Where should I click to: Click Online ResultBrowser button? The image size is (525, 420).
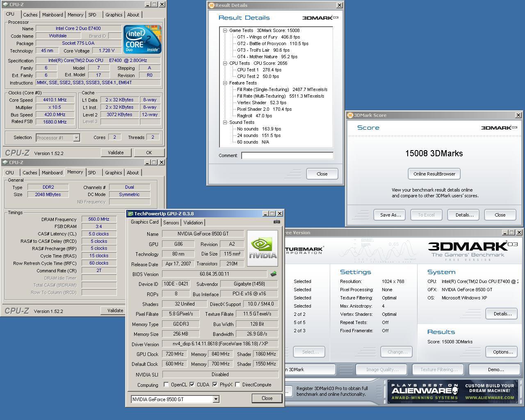point(434,174)
